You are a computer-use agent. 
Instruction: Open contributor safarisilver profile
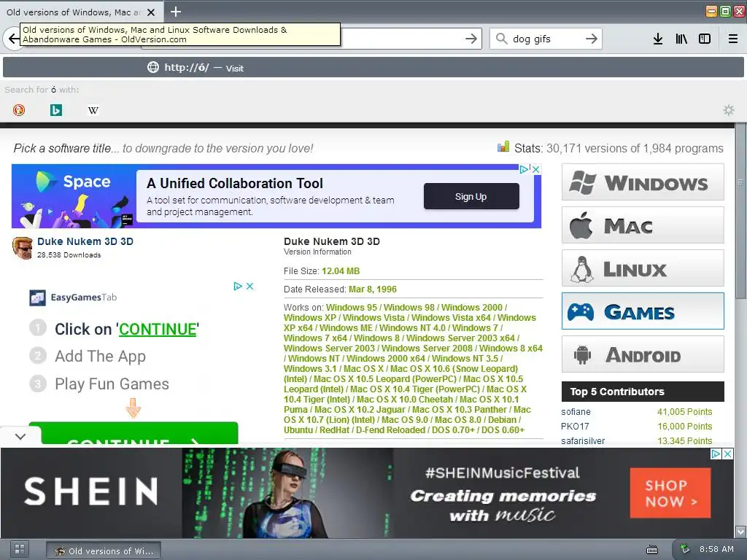tap(583, 441)
